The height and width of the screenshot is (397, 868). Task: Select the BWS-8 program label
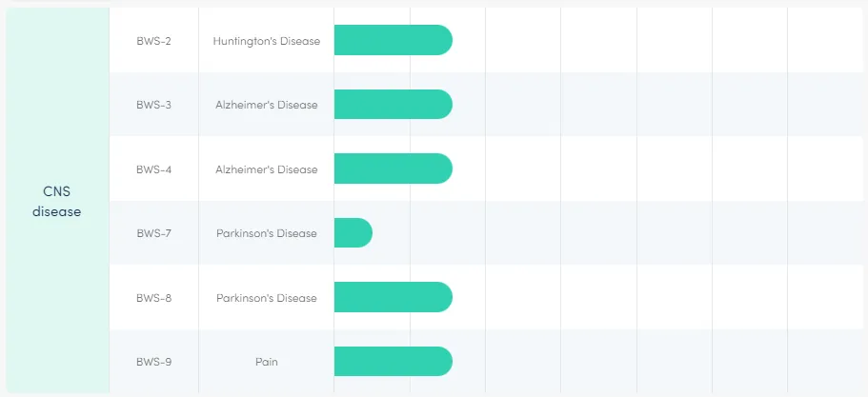[x=153, y=298]
